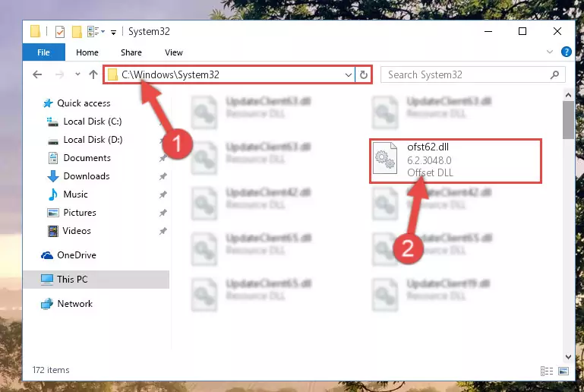Open the blue Help question mark icon
This screenshot has height=392, width=584.
pos(566,52)
